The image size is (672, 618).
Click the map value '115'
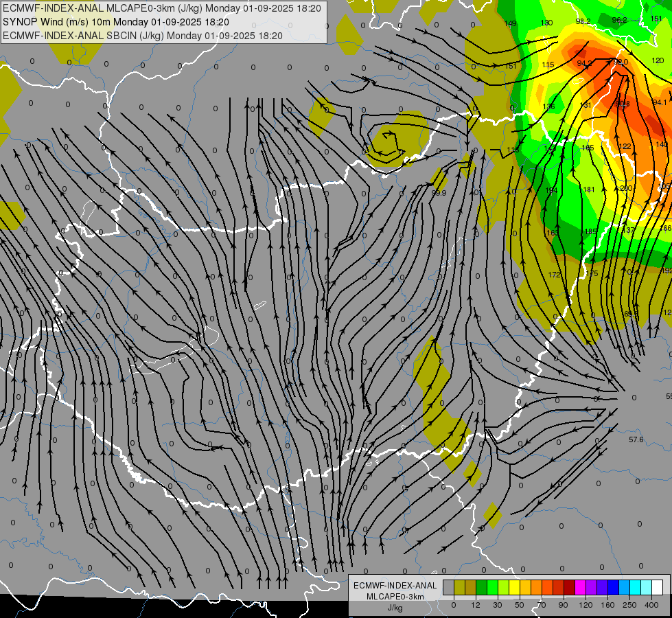548,65
